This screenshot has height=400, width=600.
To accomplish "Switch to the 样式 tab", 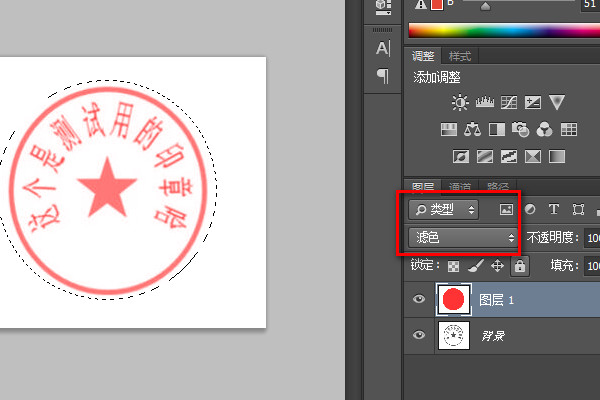I will tap(460, 56).
